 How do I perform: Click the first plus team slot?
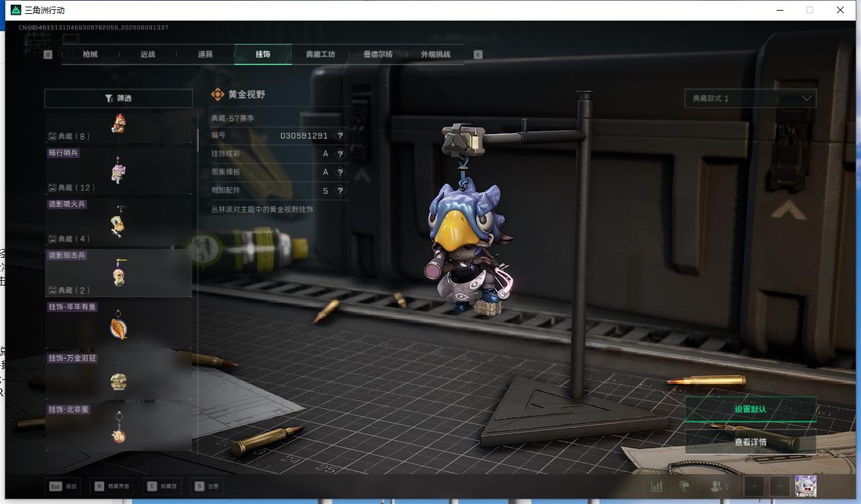click(x=753, y=487)
